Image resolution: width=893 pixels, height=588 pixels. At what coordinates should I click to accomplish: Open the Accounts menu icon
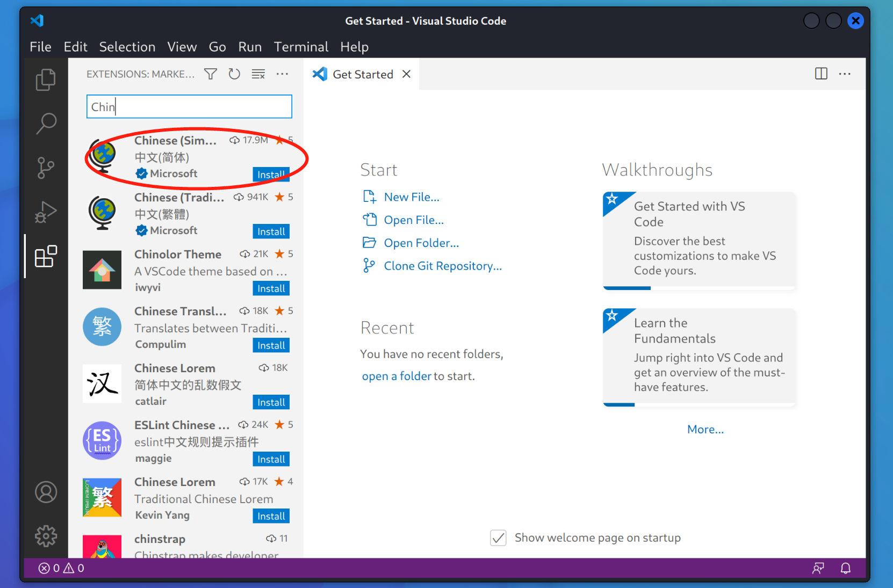coord(46,492)
